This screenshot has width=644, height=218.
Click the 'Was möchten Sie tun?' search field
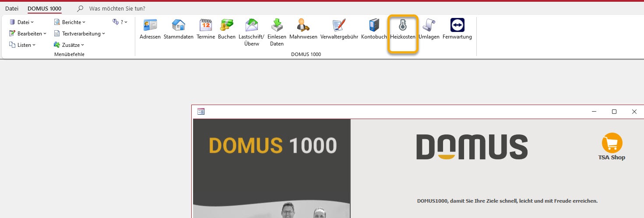pos(117,8)
